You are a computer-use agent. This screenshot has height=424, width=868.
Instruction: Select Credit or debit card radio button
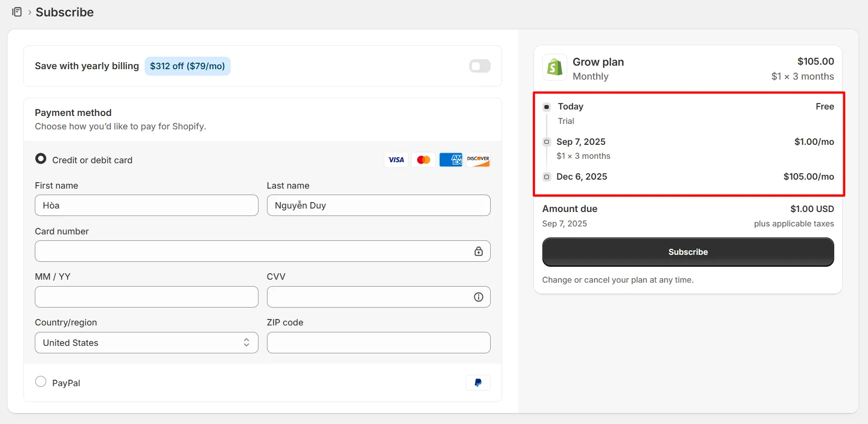(41, 159)
